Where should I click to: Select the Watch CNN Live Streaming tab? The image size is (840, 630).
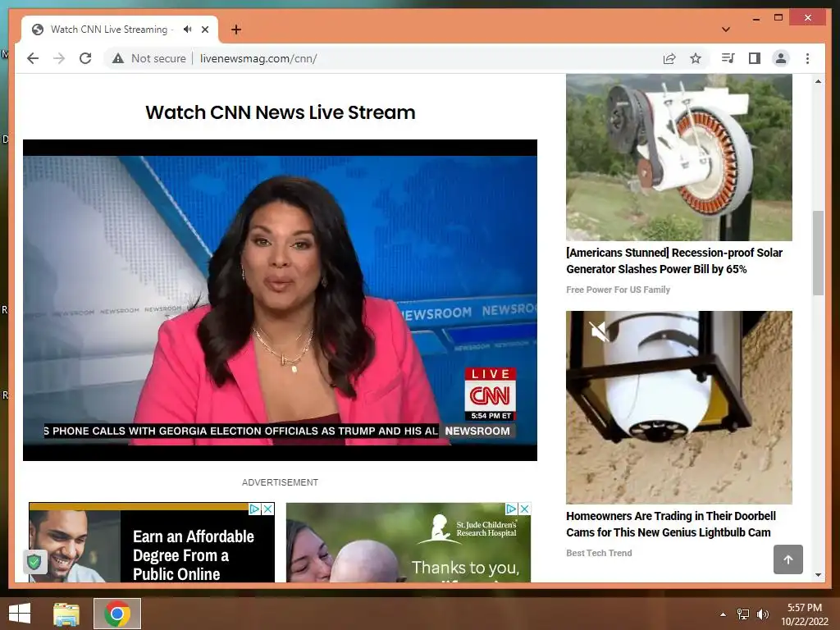(x=120, y=30)
